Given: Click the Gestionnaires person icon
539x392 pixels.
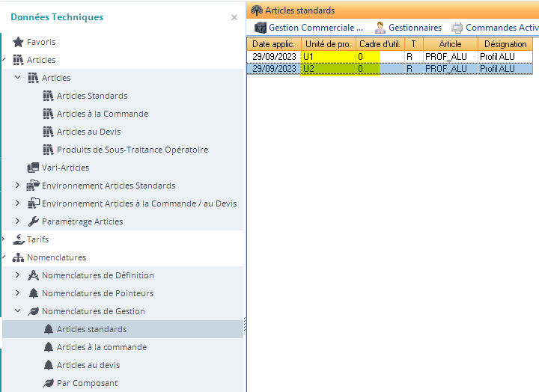Looking at the screenshot, I should (380, 28).
